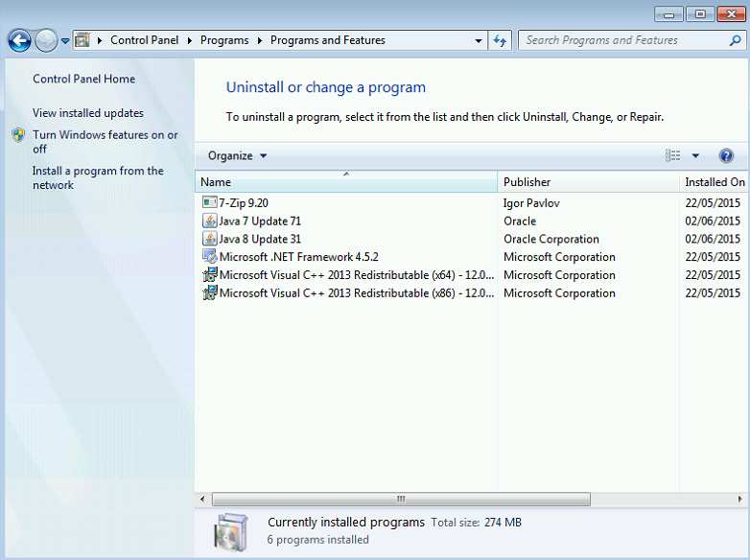Open Control Panel Home link
Image resolution: width=750 pixels, height=560 pixels.
(x=83, y=79)
